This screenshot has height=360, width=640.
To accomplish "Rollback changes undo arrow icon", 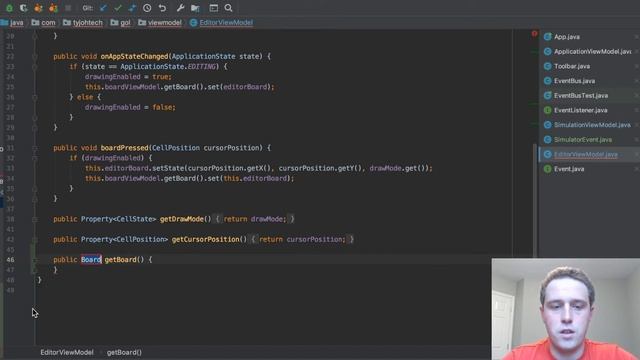I will [162, 8].
